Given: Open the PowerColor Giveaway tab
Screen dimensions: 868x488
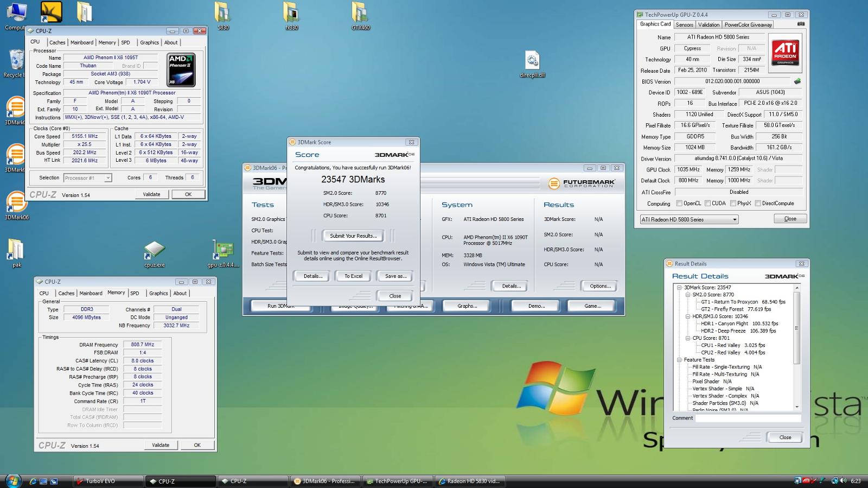Looking at the screenshot, I should 748,25.
